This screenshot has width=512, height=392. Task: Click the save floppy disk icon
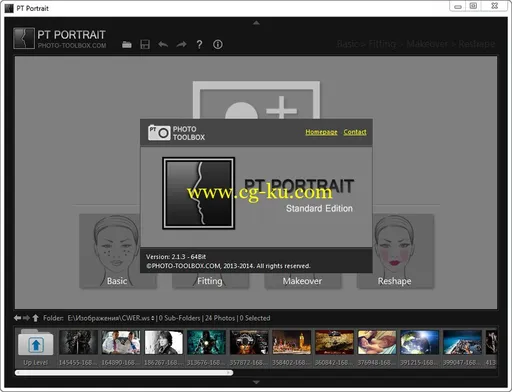pyautogui.click(x=145, y=44)
